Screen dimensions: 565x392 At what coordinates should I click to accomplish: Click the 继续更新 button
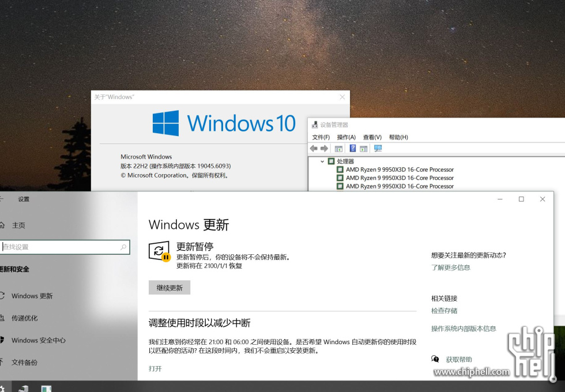pos(169,288)
